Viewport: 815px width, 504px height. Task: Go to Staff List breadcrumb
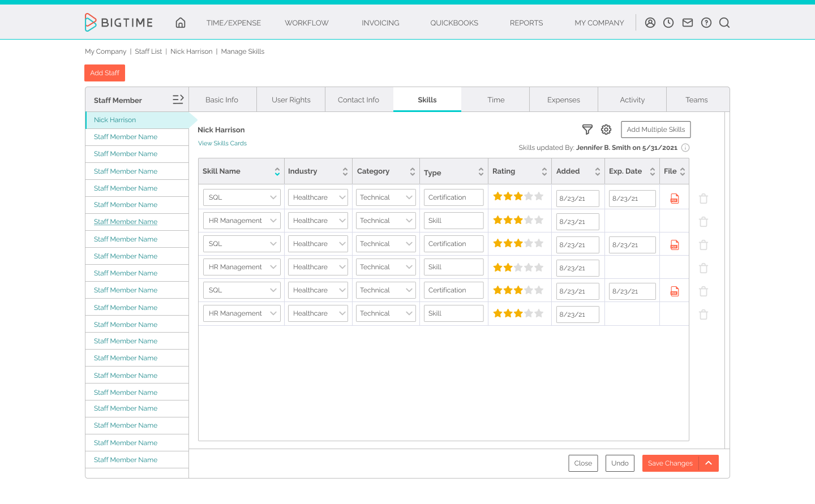click(148, 51)
